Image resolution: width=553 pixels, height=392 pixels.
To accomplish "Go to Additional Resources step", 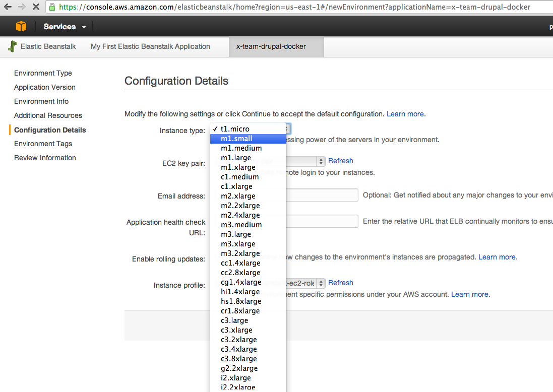I will pos(48,115).
